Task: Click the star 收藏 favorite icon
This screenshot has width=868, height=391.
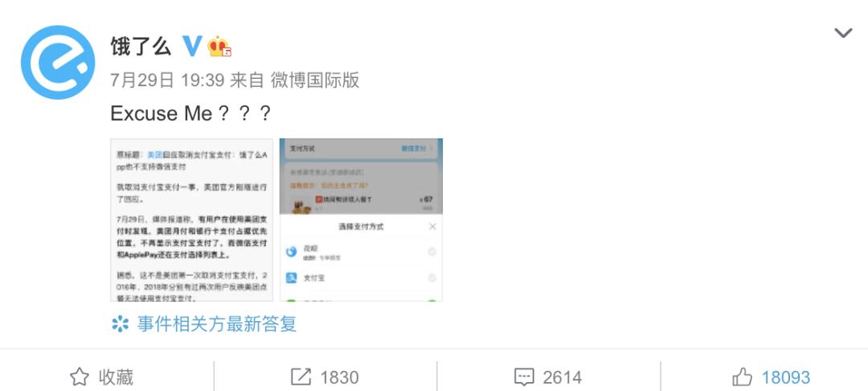Action: (79, 377)
